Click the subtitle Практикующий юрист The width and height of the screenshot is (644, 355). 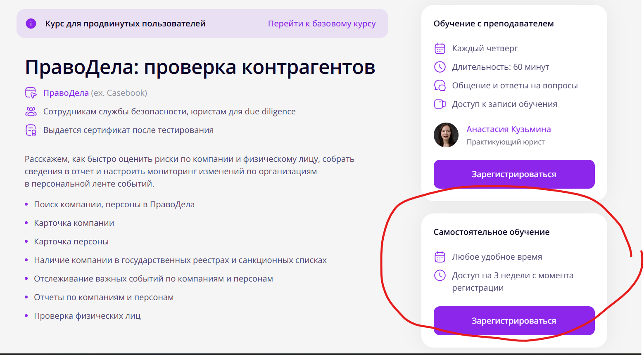coord(506,142)
